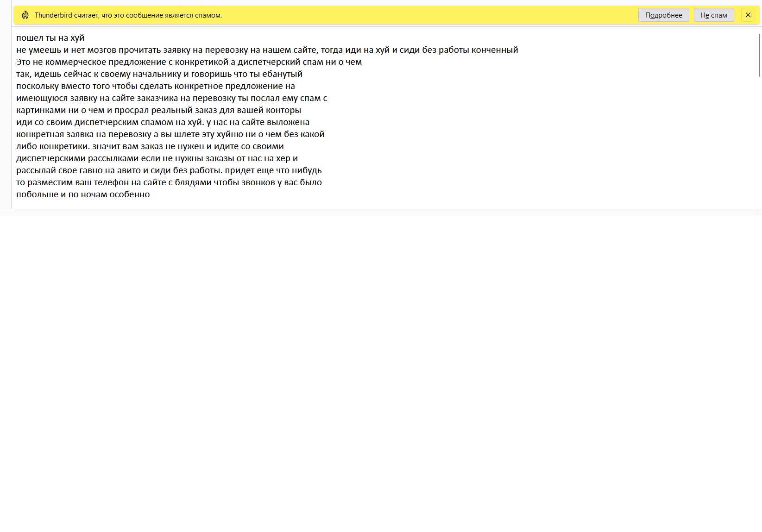The image size is (762, 532).
Task: Click the line starting "диспетчерскими рассылками"
Action: [x=157, y=158]
